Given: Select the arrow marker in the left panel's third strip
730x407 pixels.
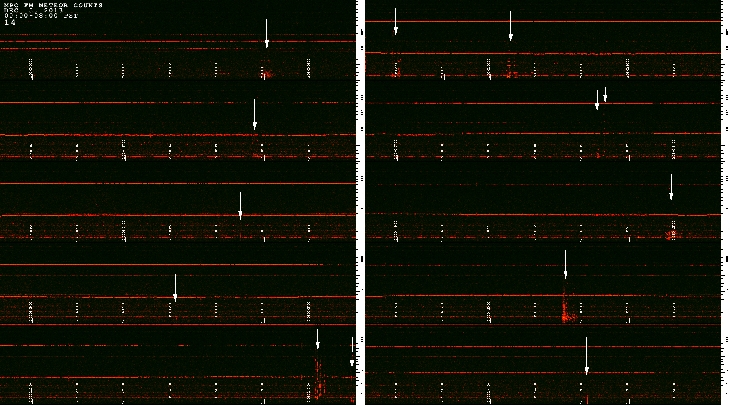Looking at the screenshot, I should pyautogui.click(x=240, y=205).
